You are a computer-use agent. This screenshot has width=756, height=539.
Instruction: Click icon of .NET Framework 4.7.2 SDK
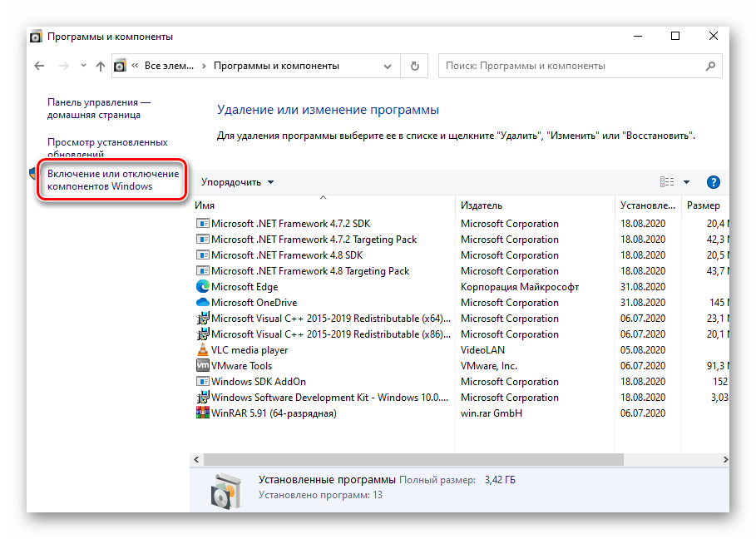click(x=202, y=223)
